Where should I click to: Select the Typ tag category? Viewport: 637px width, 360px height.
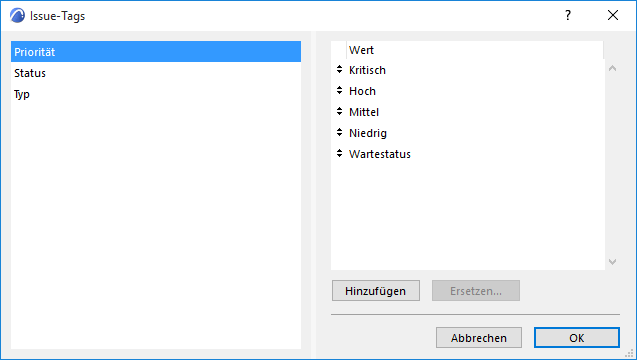(156, 94)
